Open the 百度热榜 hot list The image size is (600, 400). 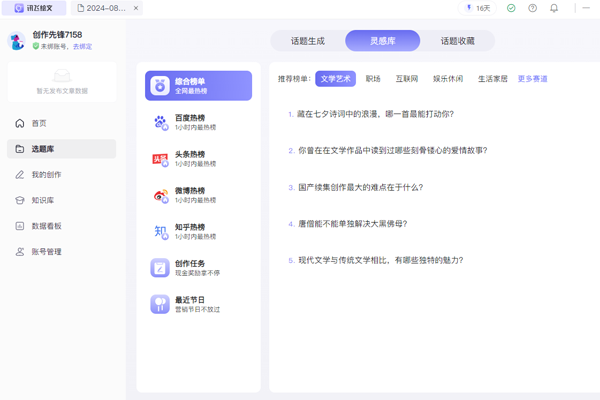190,122
